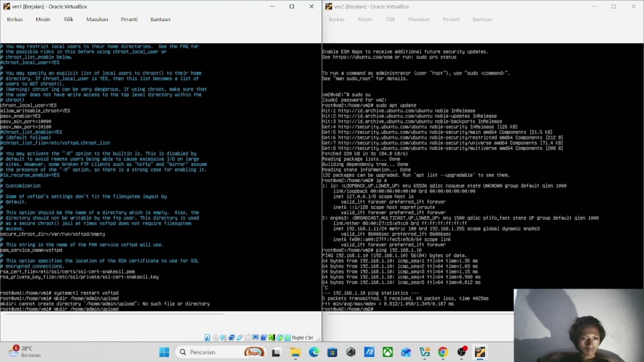The image size is (644, 362).
Task: Click the pasv_min_port=10000 line in vm1
Action: click(26, 121)
